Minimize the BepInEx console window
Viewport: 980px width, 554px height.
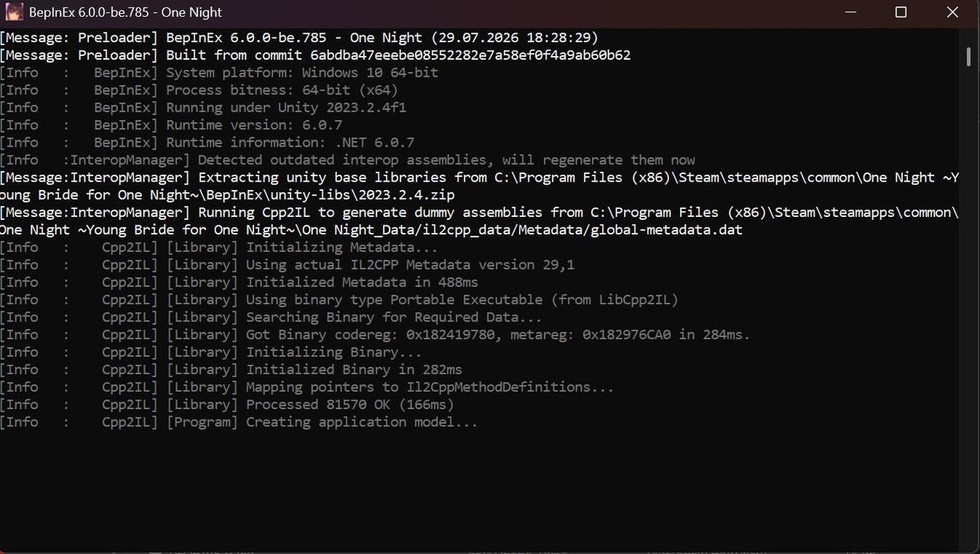pyautogui.click(x=851, y=12)
